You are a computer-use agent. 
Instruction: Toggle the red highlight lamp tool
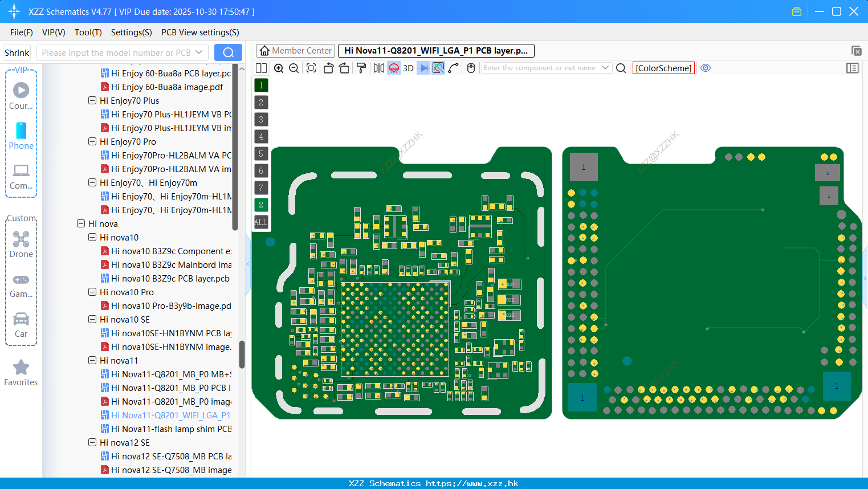(394, 68)
